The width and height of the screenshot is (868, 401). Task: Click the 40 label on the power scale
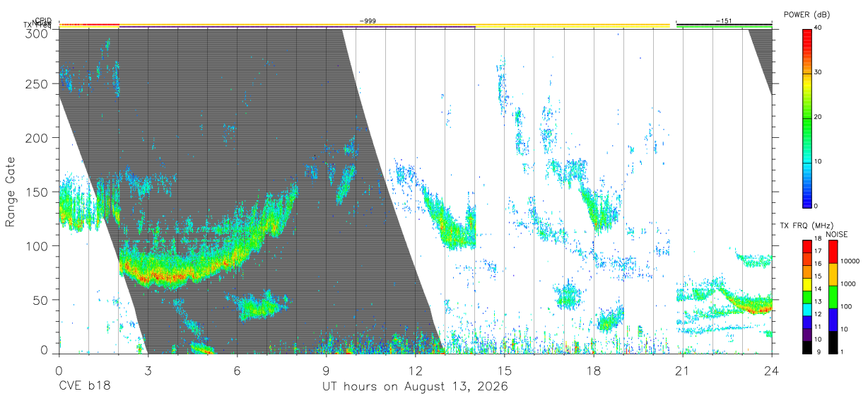click(x=818, y=28)
